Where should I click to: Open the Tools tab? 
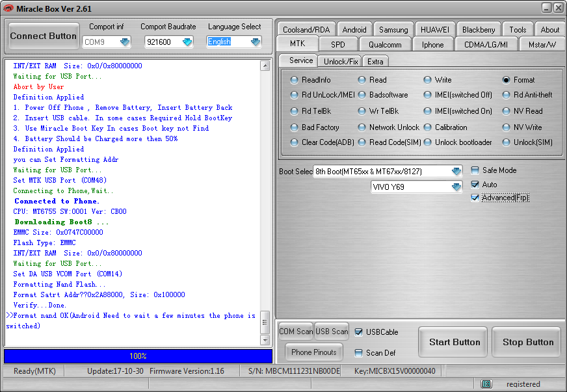[x=518, y=29]
